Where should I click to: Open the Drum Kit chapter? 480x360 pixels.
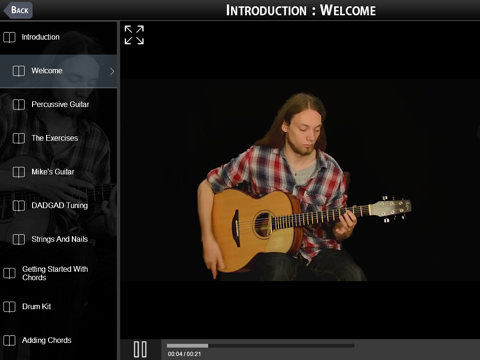58,307
